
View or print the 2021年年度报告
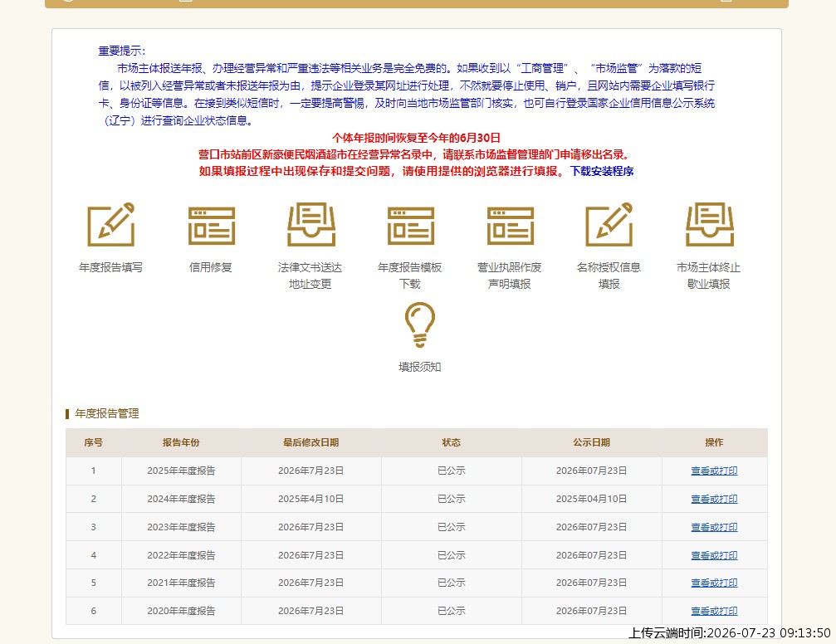(715, 583)
